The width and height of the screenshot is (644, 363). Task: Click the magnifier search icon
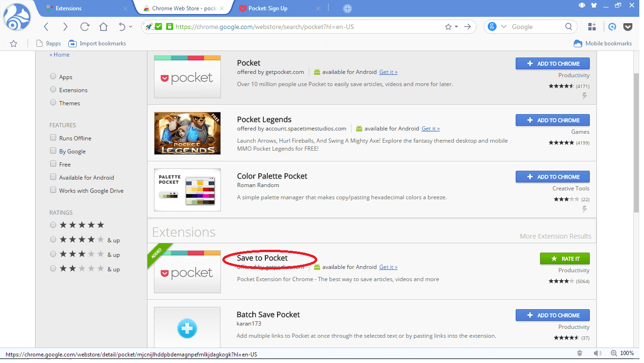tap(569, 27)
